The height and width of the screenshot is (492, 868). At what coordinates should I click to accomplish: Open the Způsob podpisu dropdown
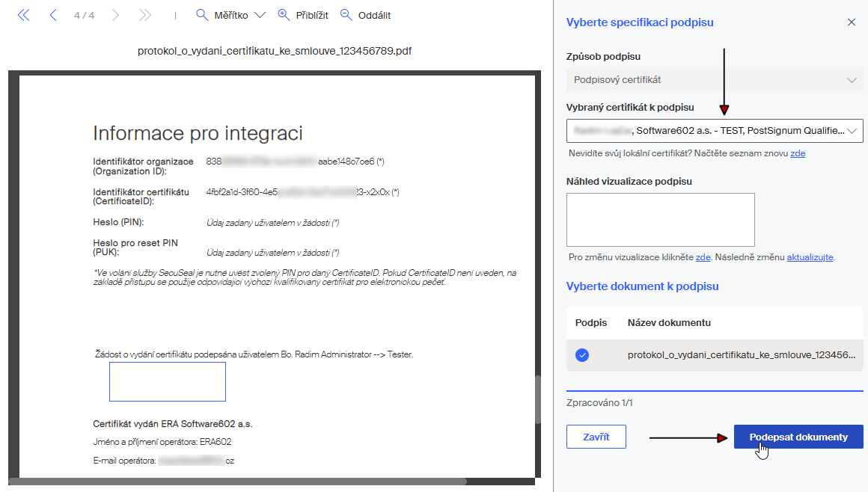pos(714,80)
